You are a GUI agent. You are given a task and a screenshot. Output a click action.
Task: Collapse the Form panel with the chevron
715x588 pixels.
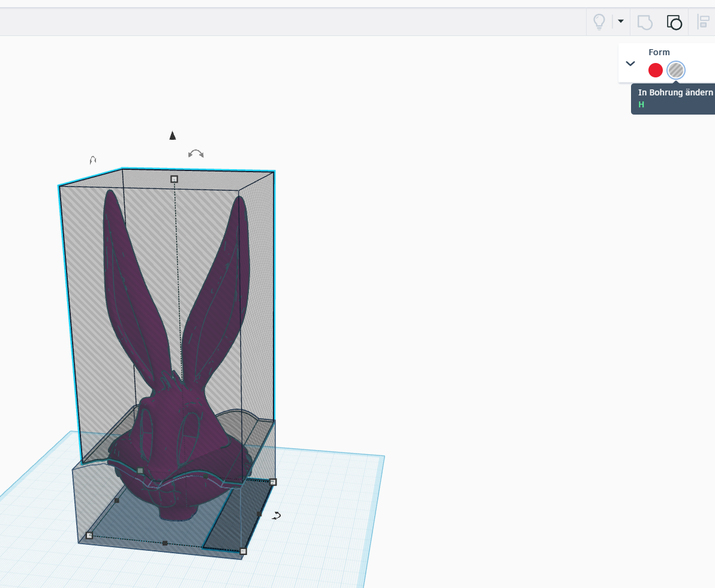630,64
